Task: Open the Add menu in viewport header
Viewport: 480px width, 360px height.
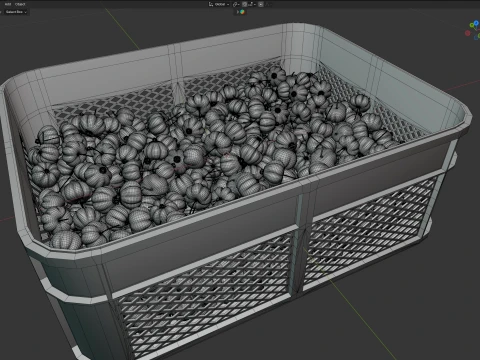Action: click(8, 4)
